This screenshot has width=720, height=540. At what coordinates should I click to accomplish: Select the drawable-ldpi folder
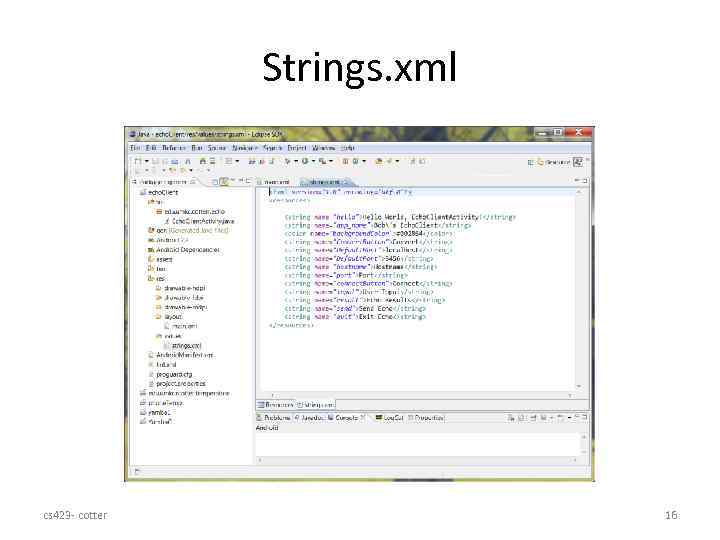click(180, 298)
